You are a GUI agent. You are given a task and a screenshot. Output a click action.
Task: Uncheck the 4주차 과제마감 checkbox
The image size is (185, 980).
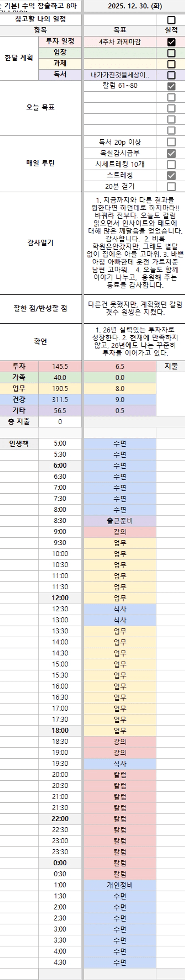tap(171, 42)
